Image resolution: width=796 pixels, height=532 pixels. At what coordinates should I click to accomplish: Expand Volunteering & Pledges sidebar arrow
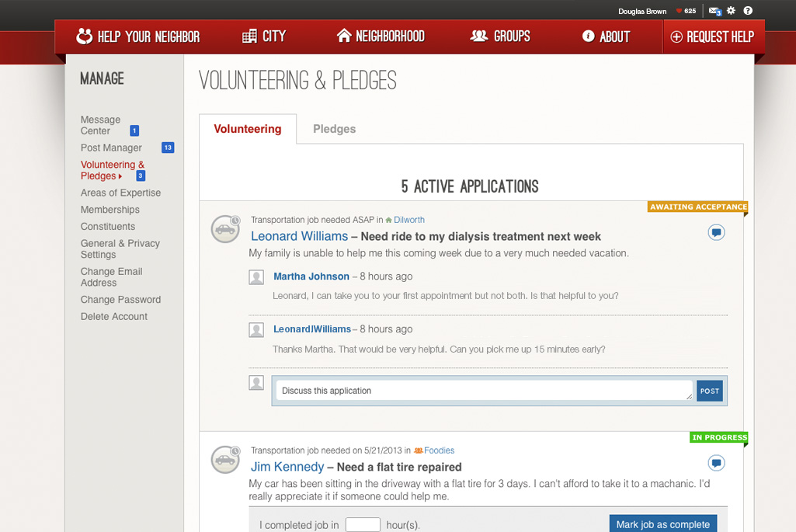(120, 176)
